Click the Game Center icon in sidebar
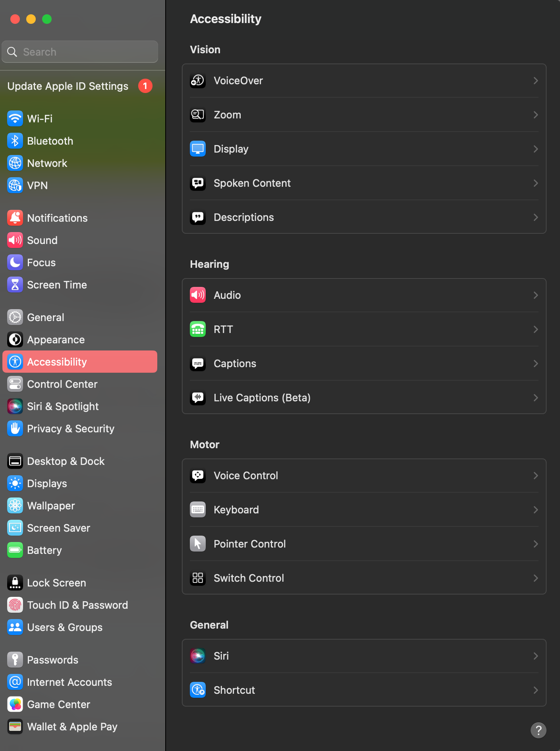 click(x=15, y=705)
